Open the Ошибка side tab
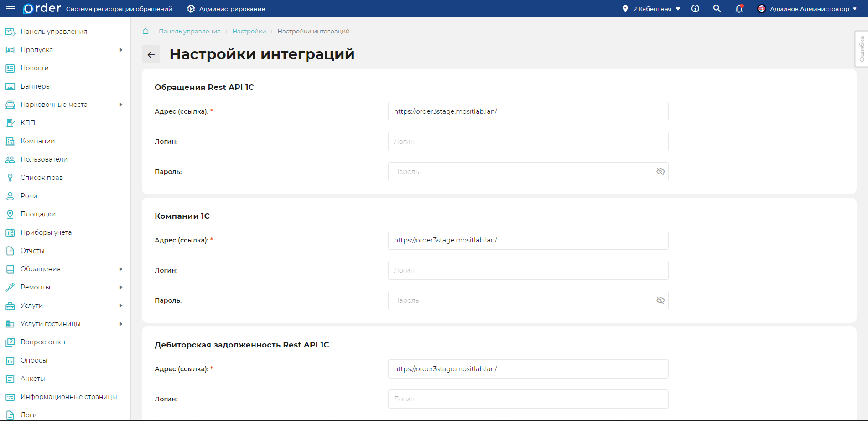This screenshot has height=421, width=868. point(861,49)
